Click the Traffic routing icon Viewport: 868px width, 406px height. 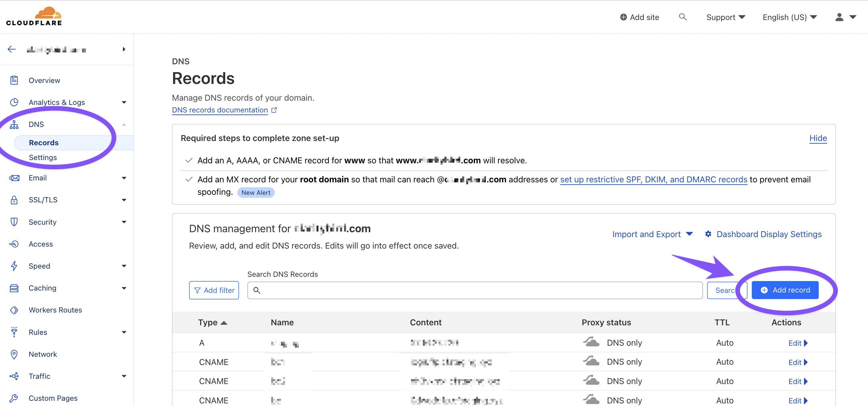(14, 376)
